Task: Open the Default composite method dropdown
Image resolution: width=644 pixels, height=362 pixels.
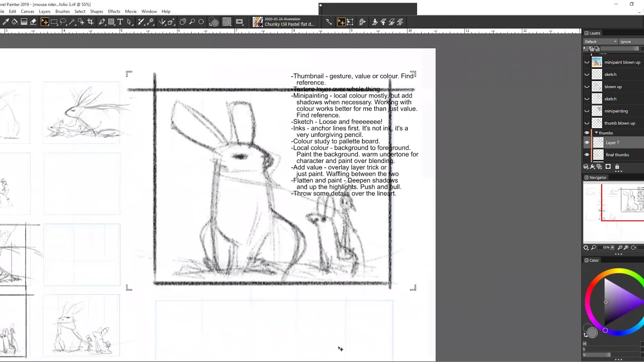Action: click(x=601, y=42)
